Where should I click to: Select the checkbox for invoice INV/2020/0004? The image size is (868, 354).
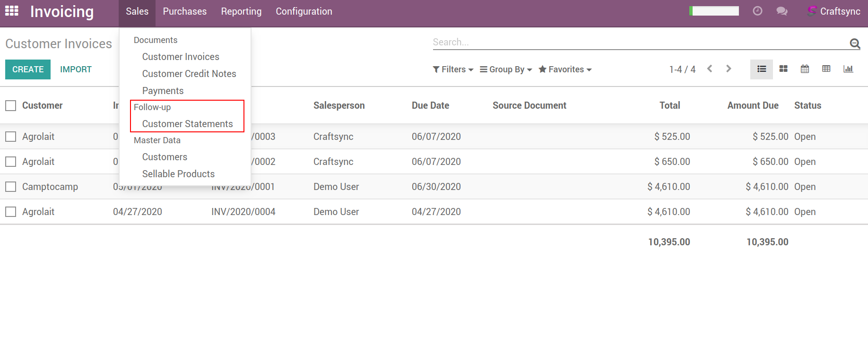pos(11,212)
